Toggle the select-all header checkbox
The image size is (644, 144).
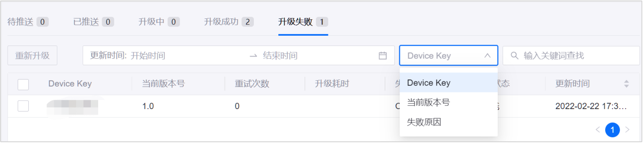click(x=23, y=84)
